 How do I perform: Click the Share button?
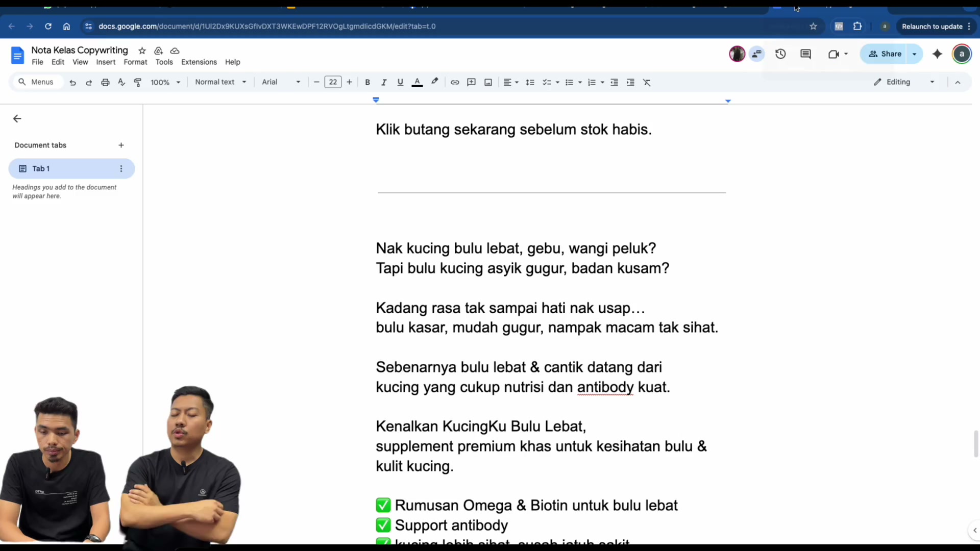click(x=885, y=54)
